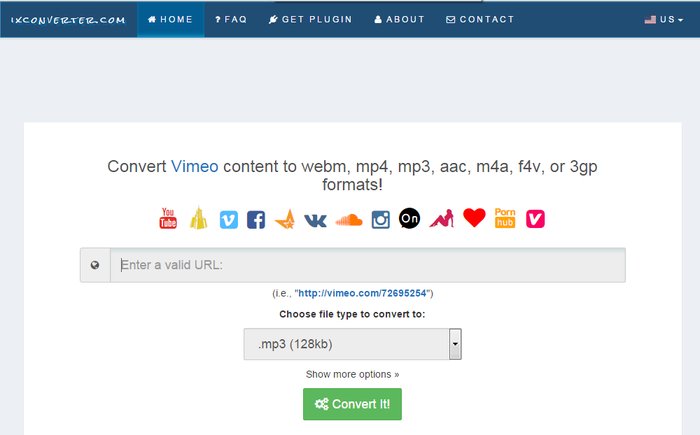
Task: Focus the Enter a valid URL field
Action: (x=368, y=265)
